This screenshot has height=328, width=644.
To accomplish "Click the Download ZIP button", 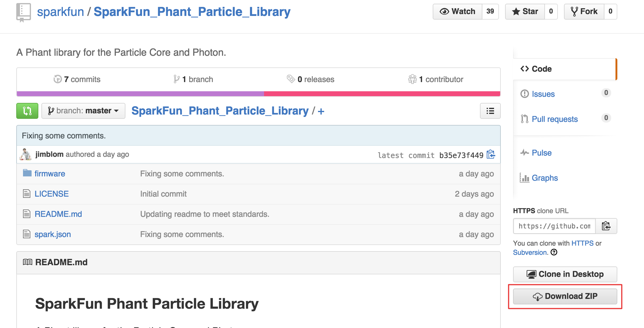I will [565, 296].
